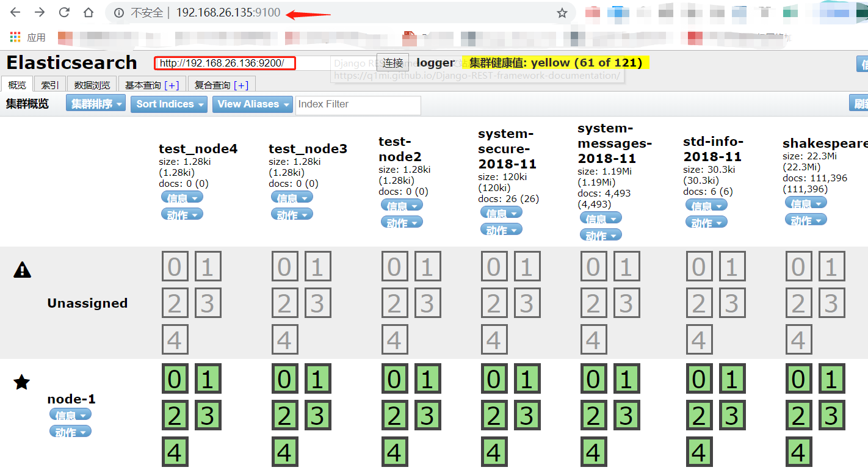Go forward using browser forward arrow
Viewport: 868px width, 470px height.
point(40,13)
